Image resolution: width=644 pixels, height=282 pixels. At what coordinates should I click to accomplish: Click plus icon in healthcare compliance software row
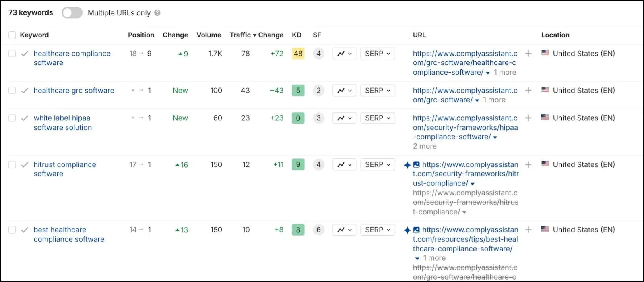tap(528, 54)
